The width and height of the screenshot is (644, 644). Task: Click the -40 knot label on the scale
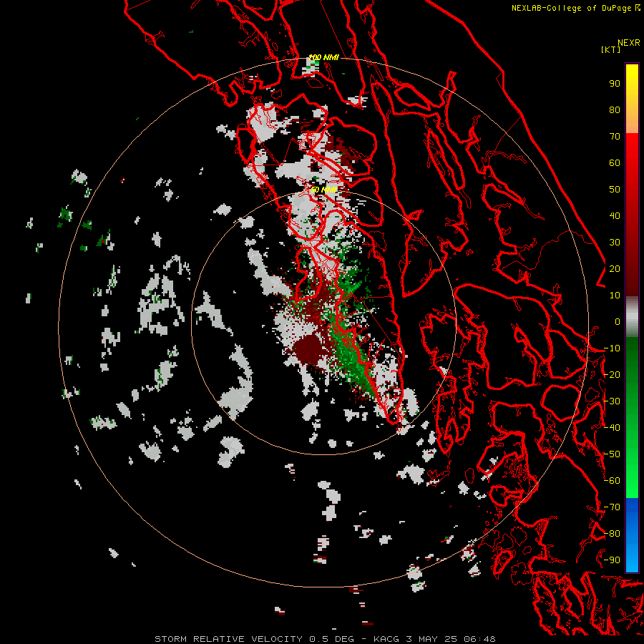coord(612,428)
